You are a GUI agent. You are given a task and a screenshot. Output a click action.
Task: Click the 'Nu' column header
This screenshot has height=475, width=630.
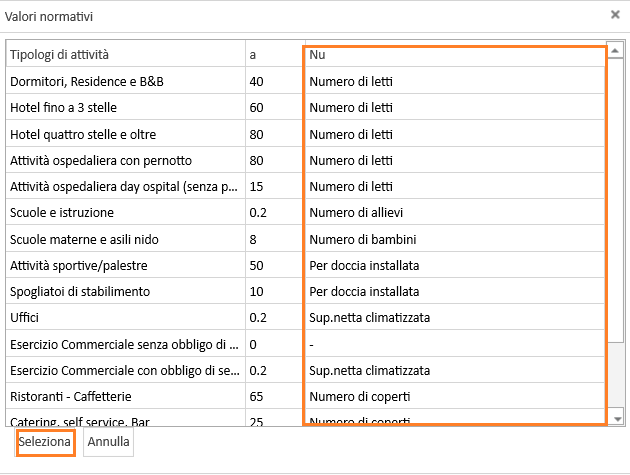[x=455, y=54]
